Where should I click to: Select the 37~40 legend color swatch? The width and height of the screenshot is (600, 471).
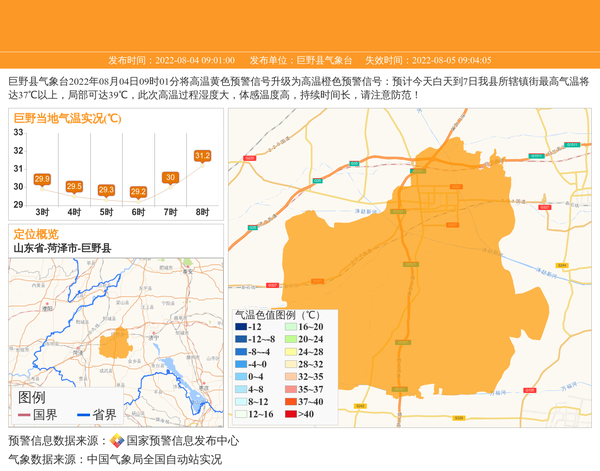point(291,400)
